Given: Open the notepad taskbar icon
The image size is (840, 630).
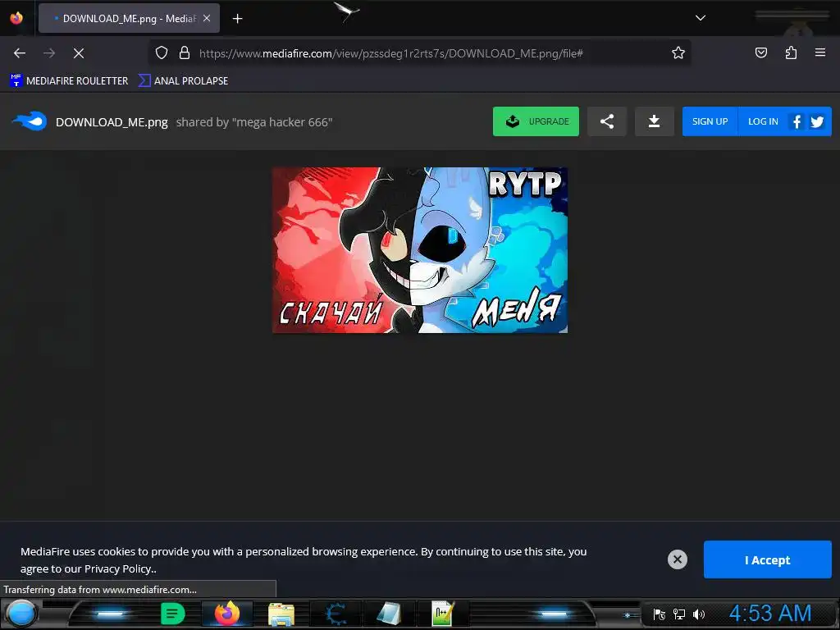Looking at the screenshot, I should click(x=389, y=614).
